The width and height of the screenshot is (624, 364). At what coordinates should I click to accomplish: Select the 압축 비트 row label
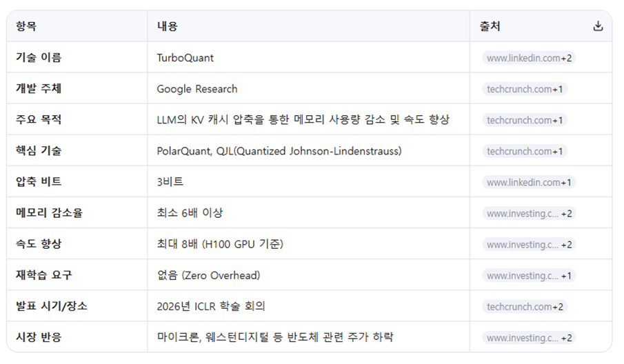(x=39, y=181)
